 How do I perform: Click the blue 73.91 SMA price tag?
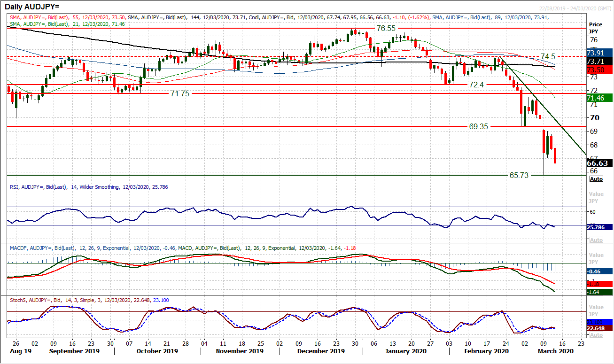click(x=599, y=53)
